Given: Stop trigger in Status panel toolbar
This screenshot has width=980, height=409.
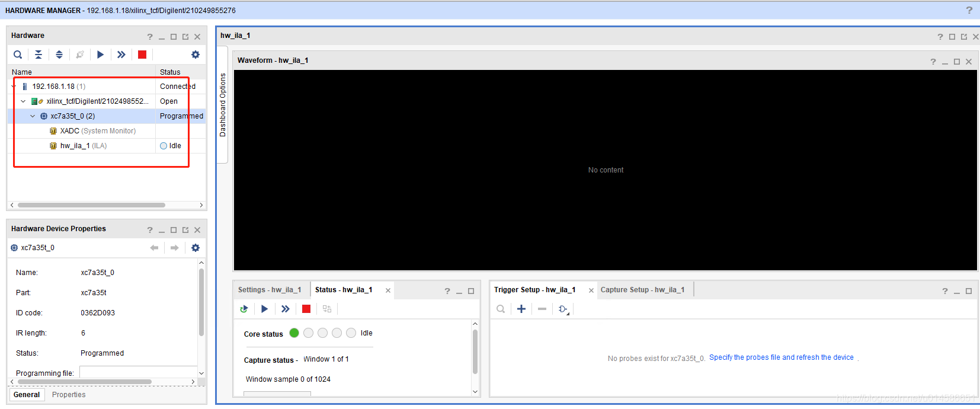Looking at the screenshot, I should point(306,309).
